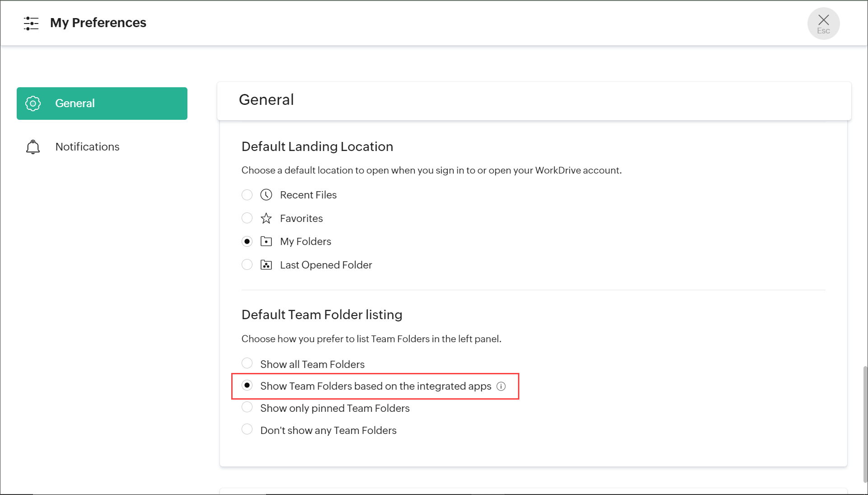Choose Show all Team Folders option
The height and width of the screenshot is (495, 868).
247,363
